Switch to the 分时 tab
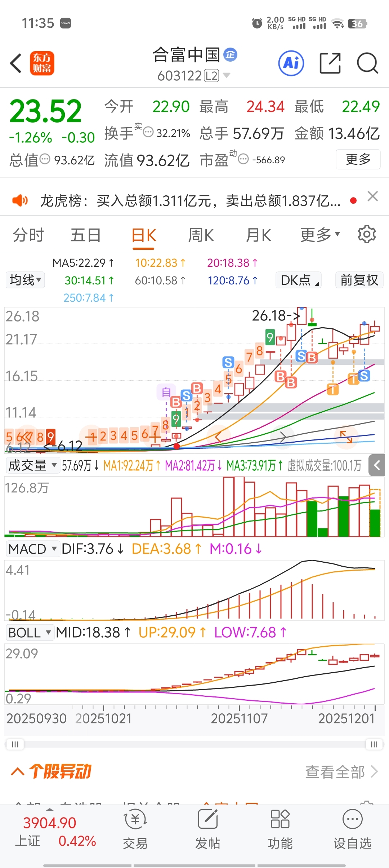Screen dimensions: 389x868 pos(28,235)
